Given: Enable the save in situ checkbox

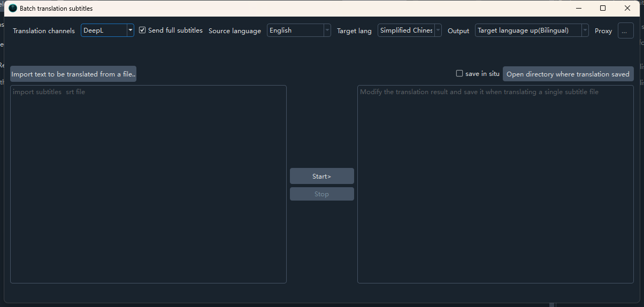Looking at the screenshot, I should click(x=459, y=74).
